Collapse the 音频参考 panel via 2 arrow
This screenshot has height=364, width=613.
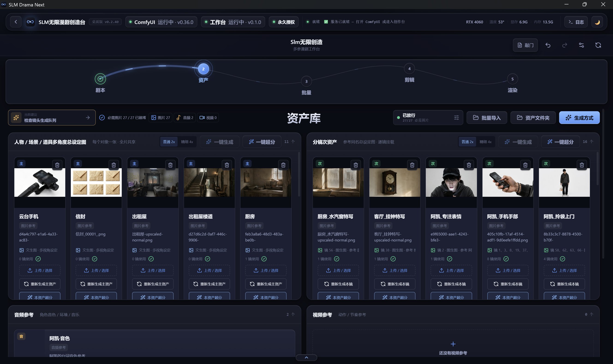(293, 314)
